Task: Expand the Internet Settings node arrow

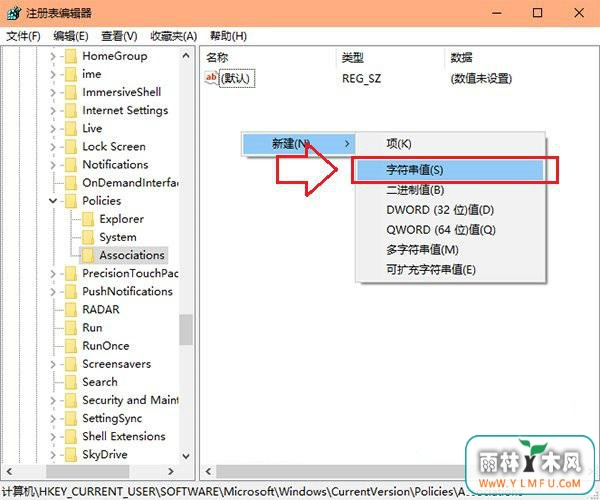Action: coord(53,111)
